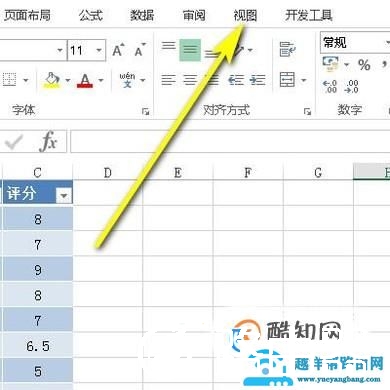Toggle the highlighted middle align button
Image resolution: width=390 pixels, height=390 pixels.
[x=190, y=50]
